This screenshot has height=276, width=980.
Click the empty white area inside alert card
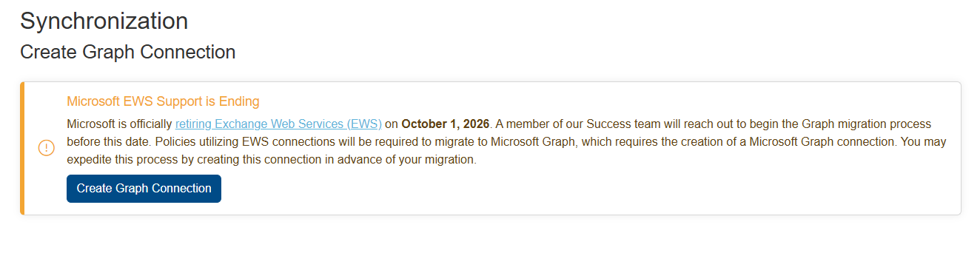[x=592, y=189]
